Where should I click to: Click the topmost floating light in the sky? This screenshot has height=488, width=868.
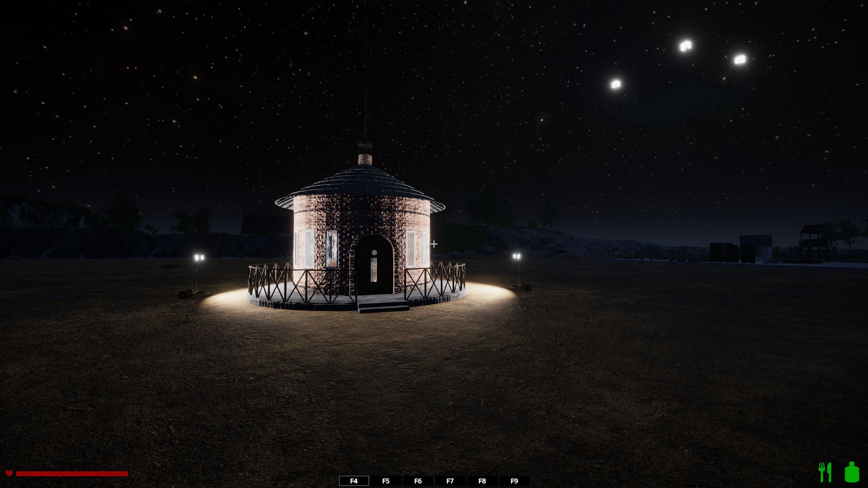click(x=686, y=46)
